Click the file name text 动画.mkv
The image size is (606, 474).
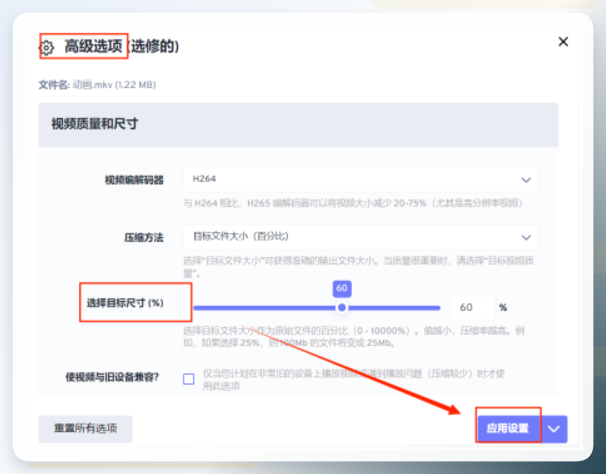point(92,85)
